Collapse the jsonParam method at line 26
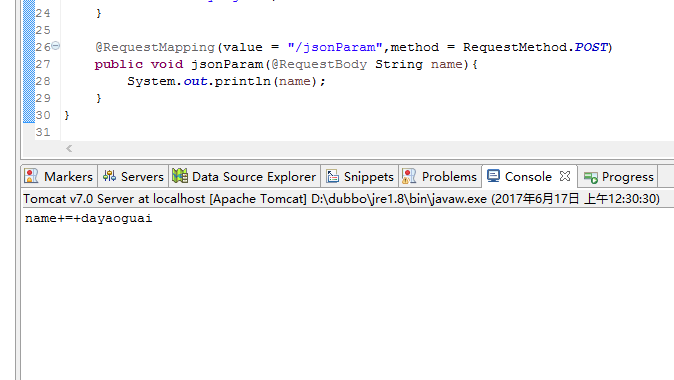The height and width of the screenshot is (380, 674). [x=56, y=46]
